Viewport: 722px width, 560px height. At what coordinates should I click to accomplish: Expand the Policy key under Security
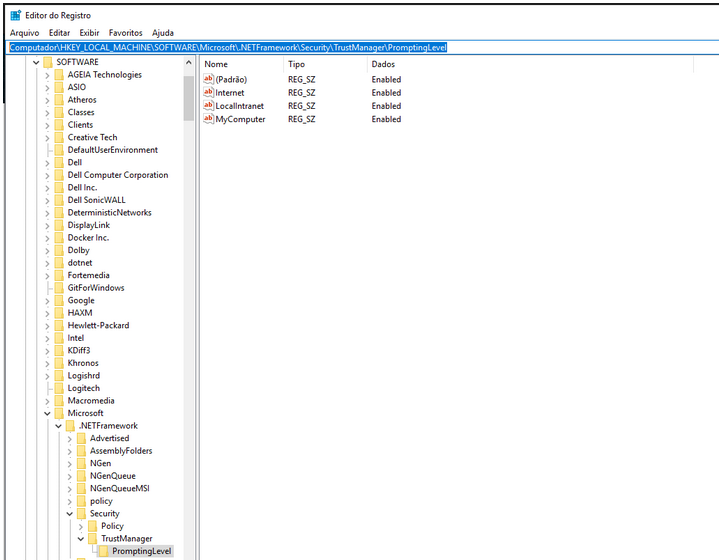point(81,526)
